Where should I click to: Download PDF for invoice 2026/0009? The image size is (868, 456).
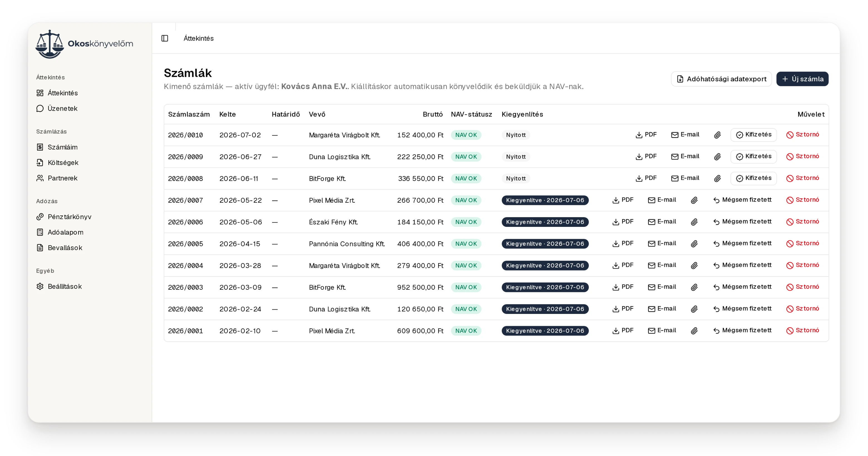646,157
